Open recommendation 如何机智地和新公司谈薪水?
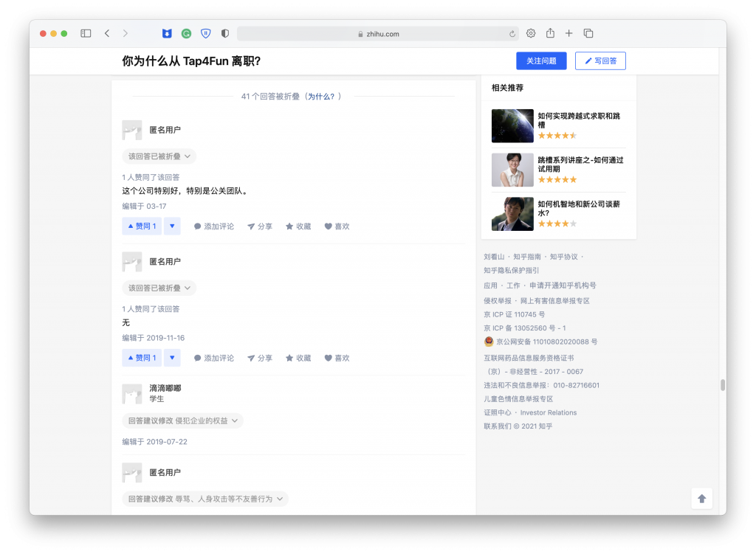 (x=579, y=208)
